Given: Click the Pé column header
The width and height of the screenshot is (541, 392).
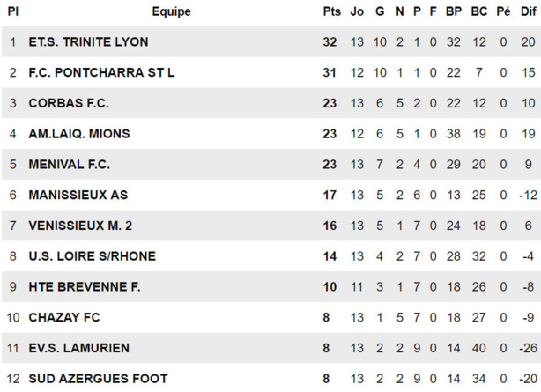Looking at the screenshot, I should tap(503, 12).
